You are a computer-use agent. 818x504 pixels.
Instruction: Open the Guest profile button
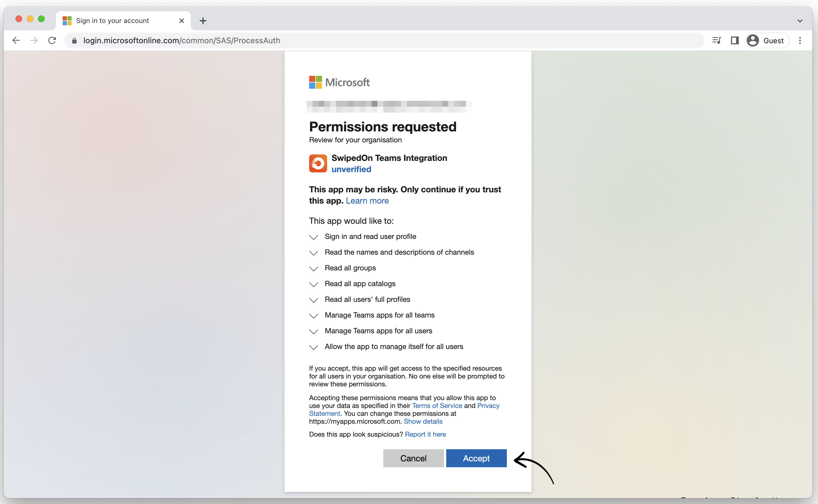click(x=767, y=40)
